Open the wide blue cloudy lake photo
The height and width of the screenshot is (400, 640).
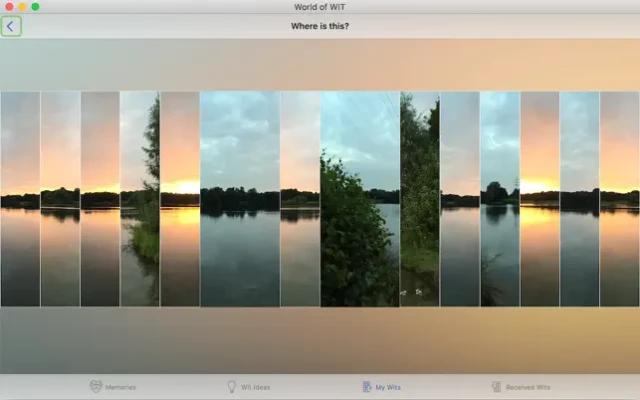(x=240, y=199)
